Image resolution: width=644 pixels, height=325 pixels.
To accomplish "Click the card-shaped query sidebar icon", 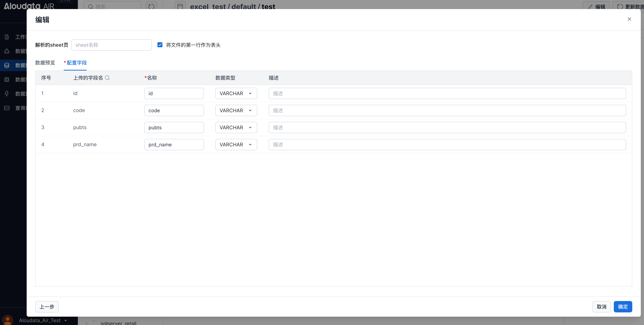I will [7, 108].
